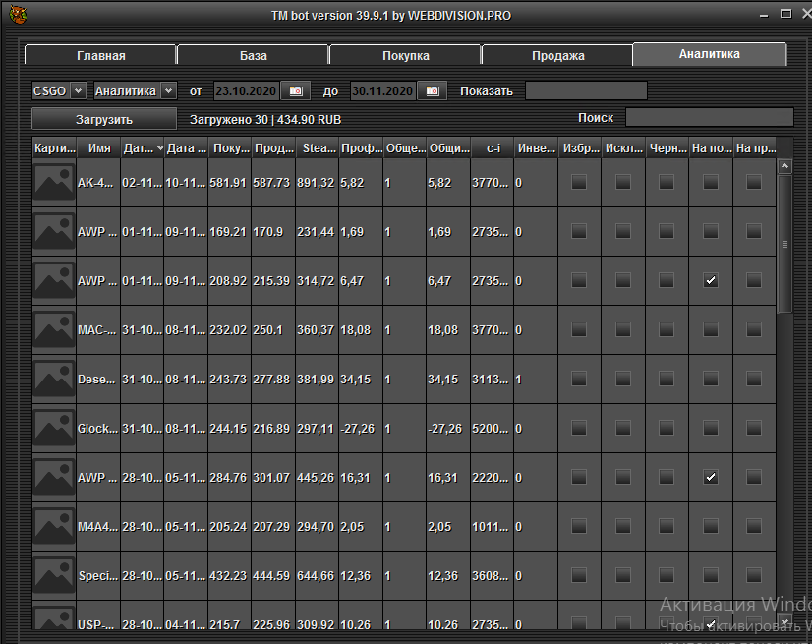Switch to the Главная tab
The width and height of the screenshot is (812, 644).
click(100, 56)
